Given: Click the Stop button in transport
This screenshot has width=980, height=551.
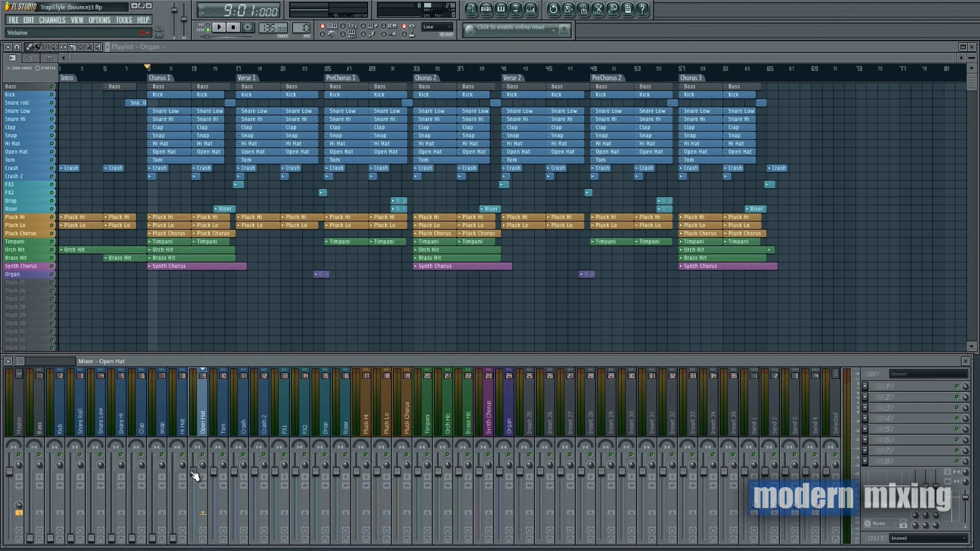Looking at the screenshot, I should tap(233, 27).
